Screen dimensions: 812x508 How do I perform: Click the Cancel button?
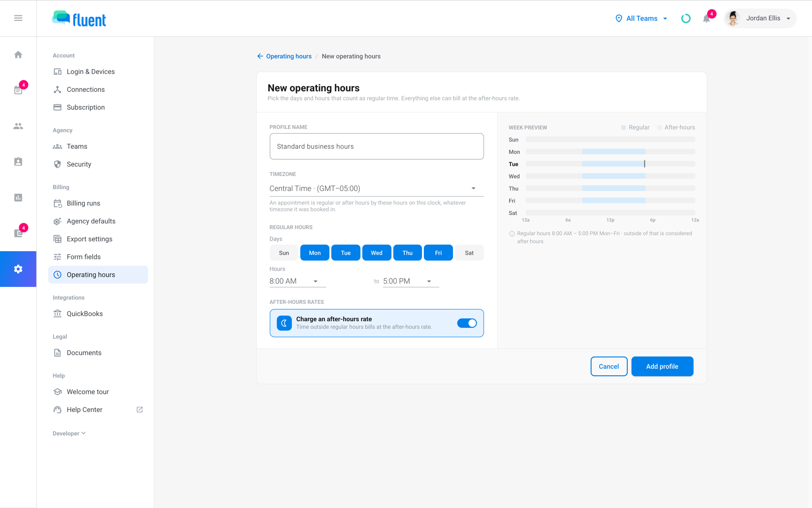pos(609,366)
